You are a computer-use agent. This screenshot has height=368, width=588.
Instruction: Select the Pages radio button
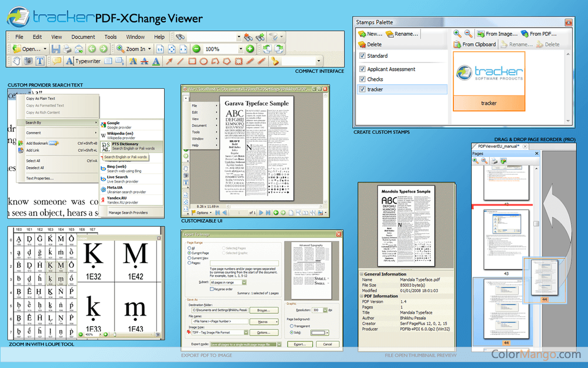point(189,263)
